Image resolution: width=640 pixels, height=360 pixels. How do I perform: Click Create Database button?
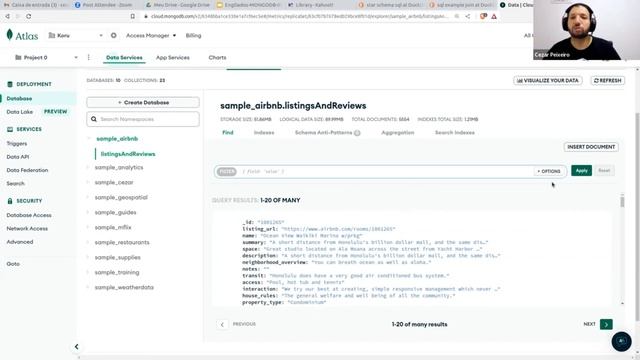click(143, 102)
